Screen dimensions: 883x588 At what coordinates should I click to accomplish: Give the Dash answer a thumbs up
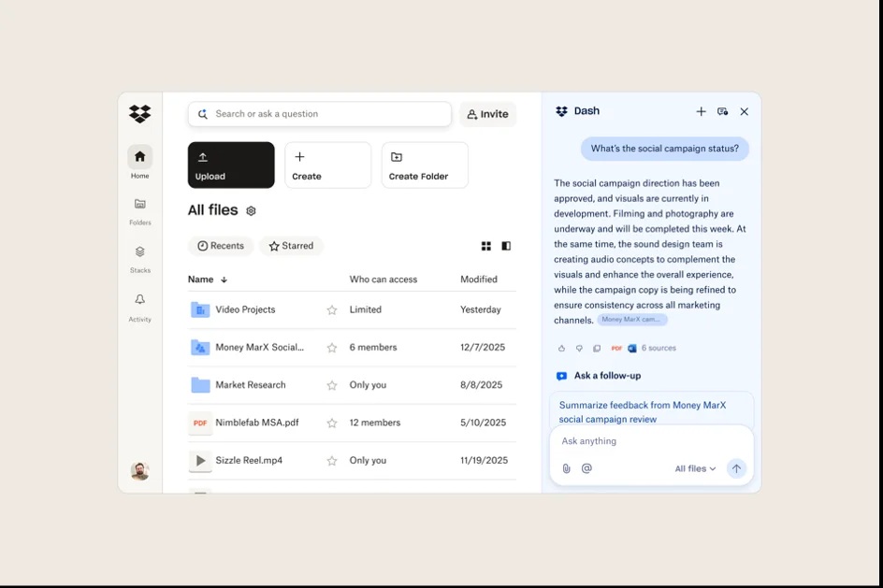coord(561,349)
